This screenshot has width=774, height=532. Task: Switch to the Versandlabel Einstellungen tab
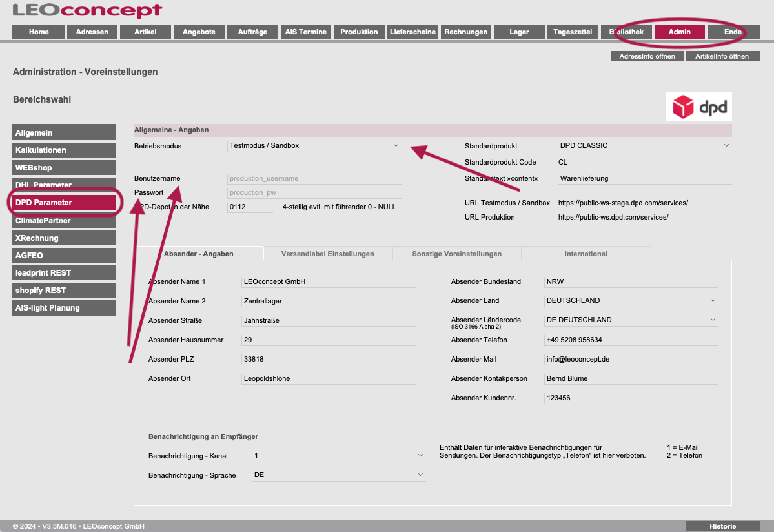[328, 254]
